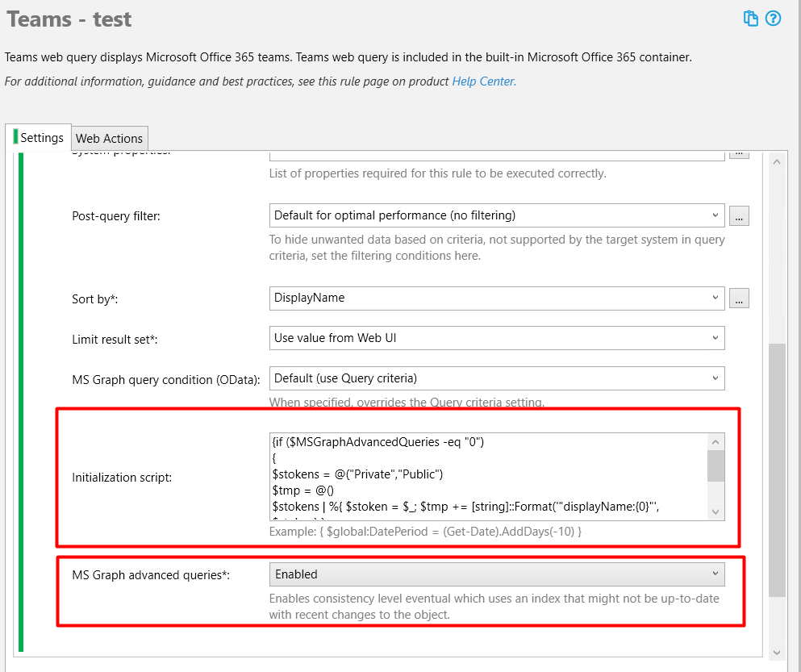Click the ellipsis button beside System properties field
Screen dimensions: 801x672
(x=739, y=155)
